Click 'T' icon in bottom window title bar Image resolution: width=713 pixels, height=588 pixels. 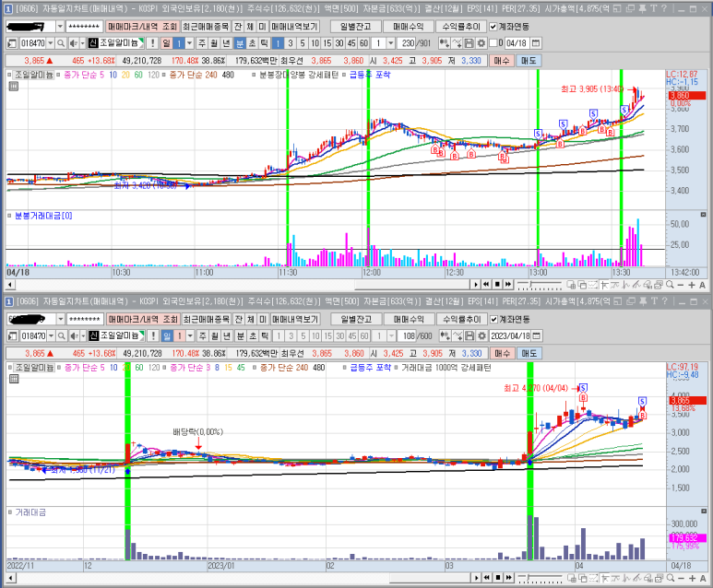pos(654,300)
